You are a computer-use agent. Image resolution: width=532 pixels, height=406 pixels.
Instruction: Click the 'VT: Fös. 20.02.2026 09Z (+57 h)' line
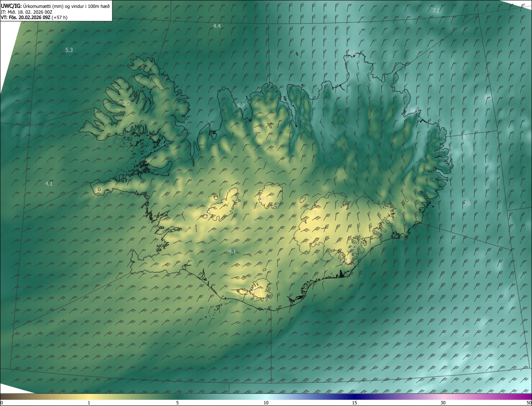(x=34, y=17)
